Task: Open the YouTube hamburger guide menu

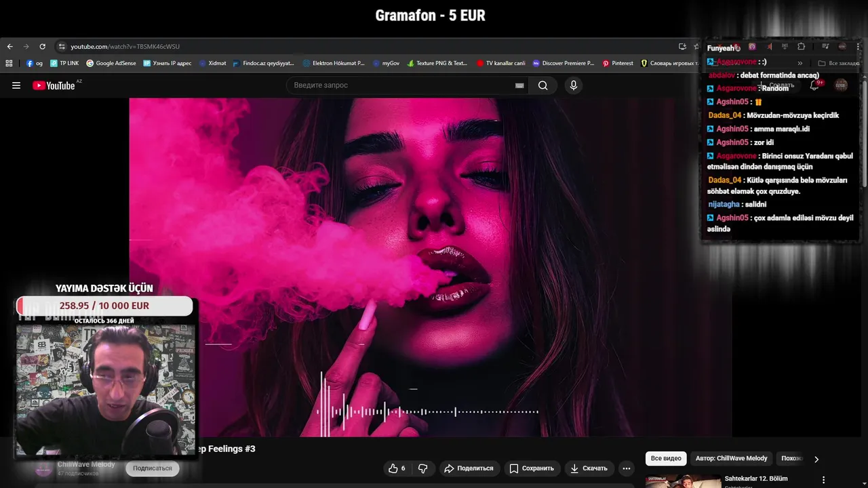Action: click(16, 85)
